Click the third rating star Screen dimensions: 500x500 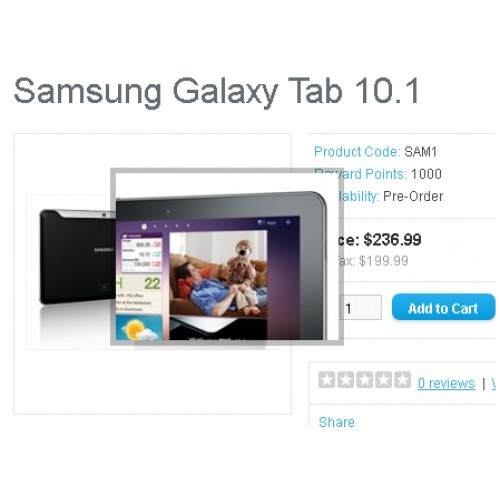coord(365,380)
